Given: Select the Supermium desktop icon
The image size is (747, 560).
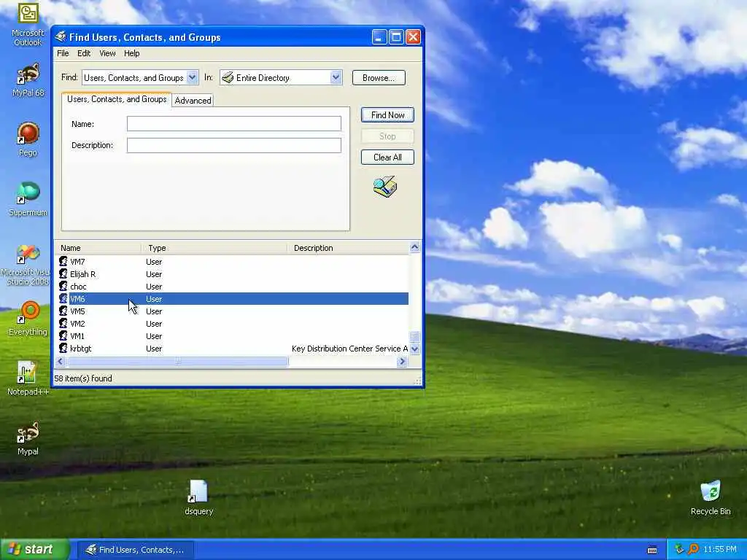Looking at the screenshot, I should [28, 198].
